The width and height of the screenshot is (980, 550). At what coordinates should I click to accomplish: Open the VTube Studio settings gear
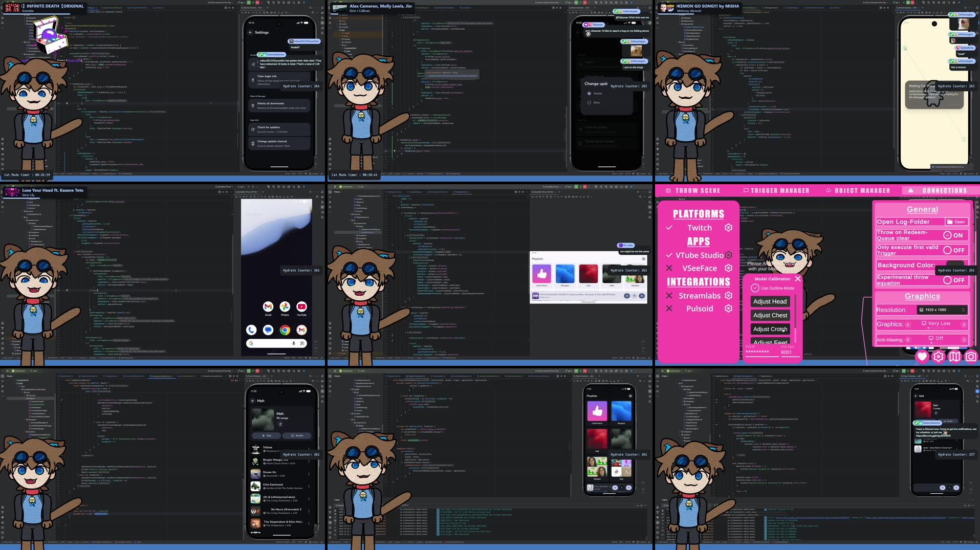[729, 255]
